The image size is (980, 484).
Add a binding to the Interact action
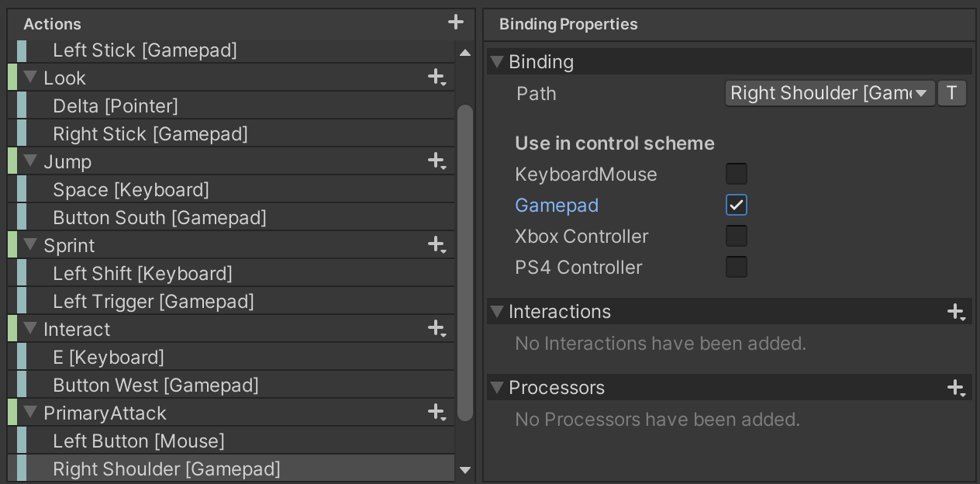437,329
